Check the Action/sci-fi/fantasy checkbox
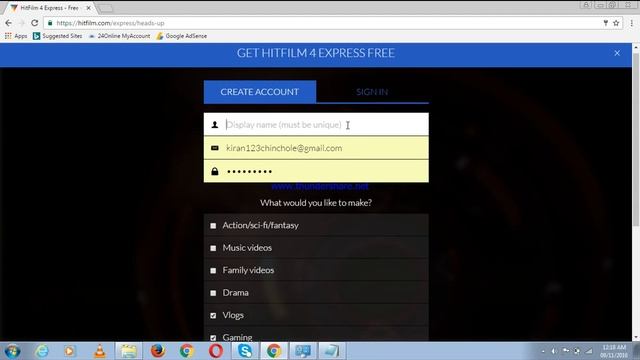 click(213, 225)
